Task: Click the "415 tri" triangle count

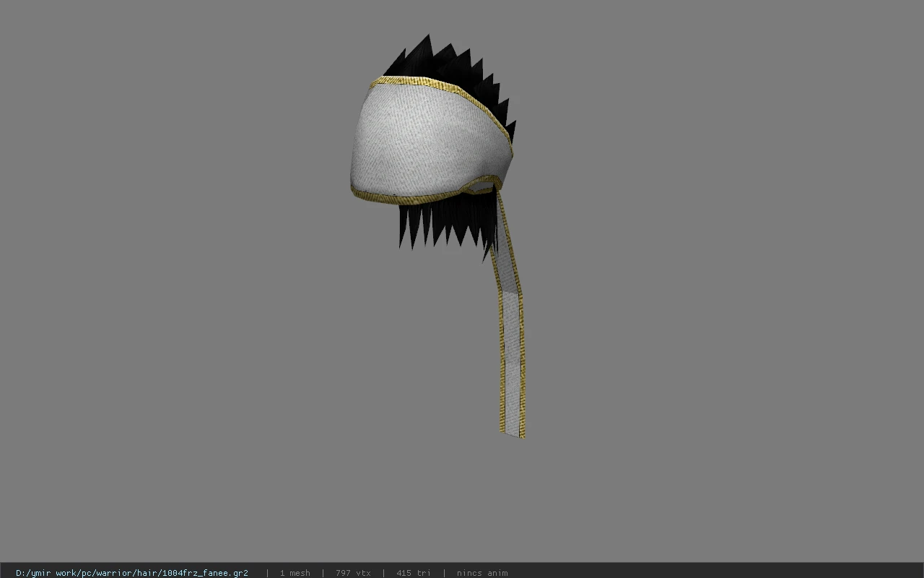Action: pos(413,573)
